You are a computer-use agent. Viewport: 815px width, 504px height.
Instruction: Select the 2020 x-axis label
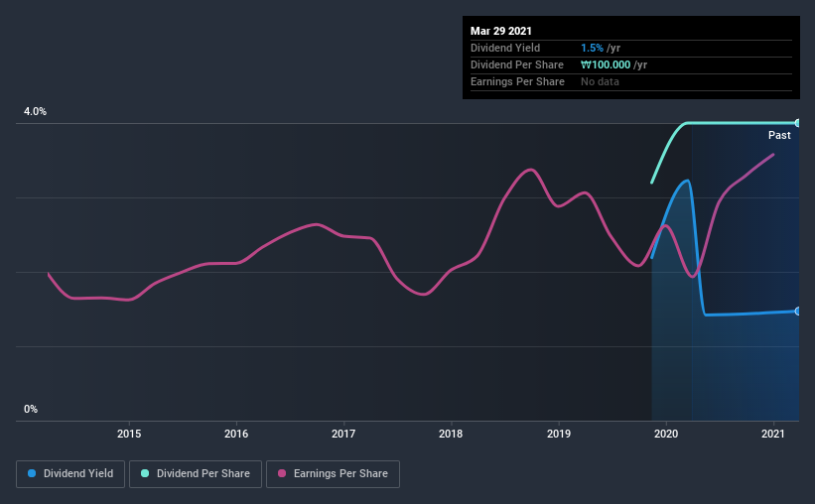[666, 434]
